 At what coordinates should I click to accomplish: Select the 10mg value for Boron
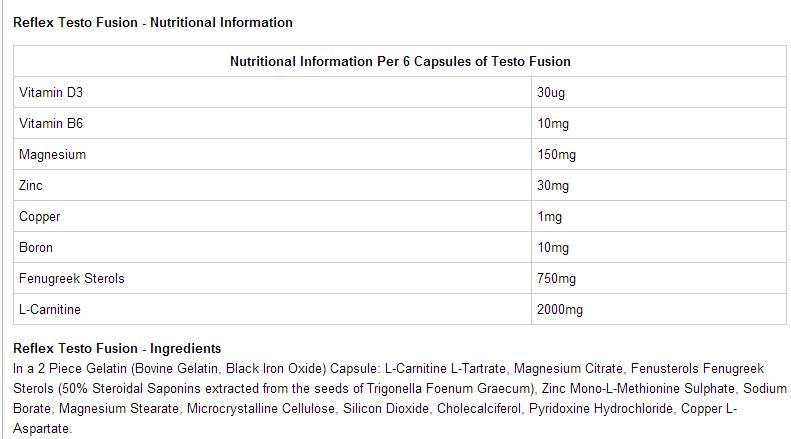[x=553, y=247]
